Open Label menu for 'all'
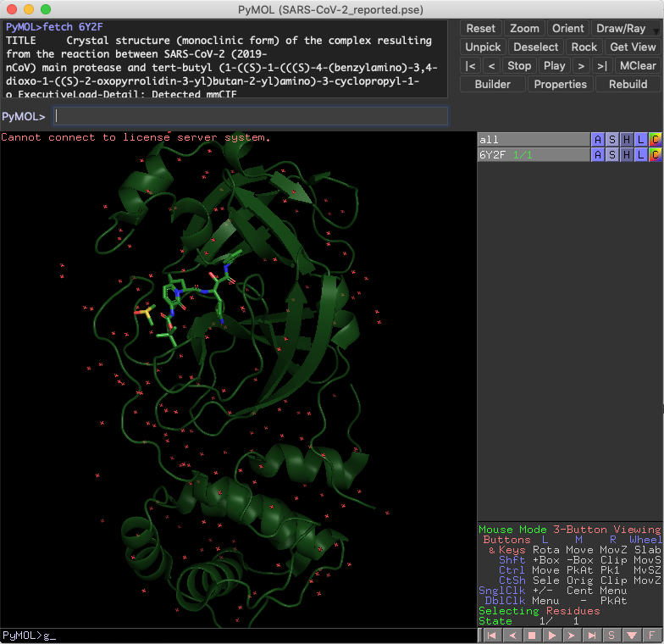The image size is (664, 644). click(640, 139)
